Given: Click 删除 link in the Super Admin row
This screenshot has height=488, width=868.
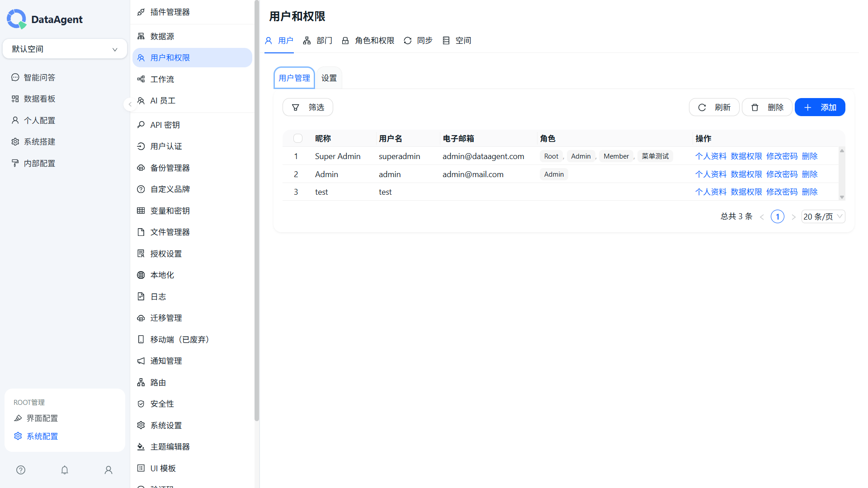Looking at the screenshot, I should (x=810, y=156).
